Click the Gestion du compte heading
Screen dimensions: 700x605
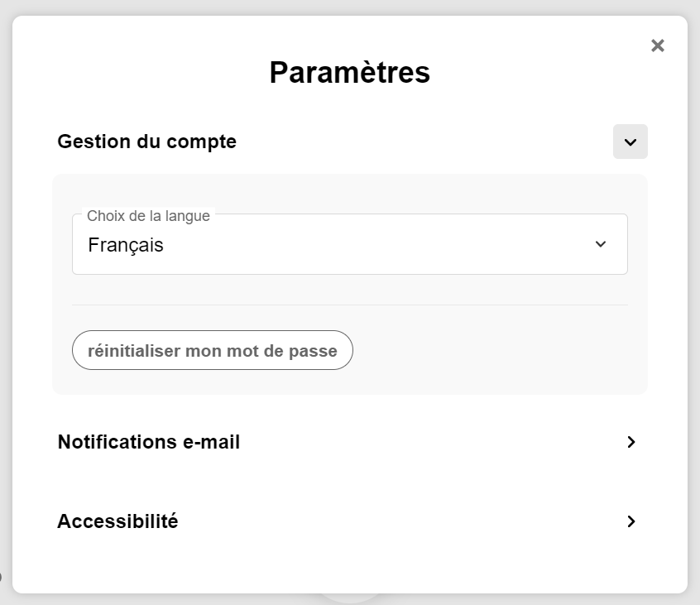tap(146, 142)
